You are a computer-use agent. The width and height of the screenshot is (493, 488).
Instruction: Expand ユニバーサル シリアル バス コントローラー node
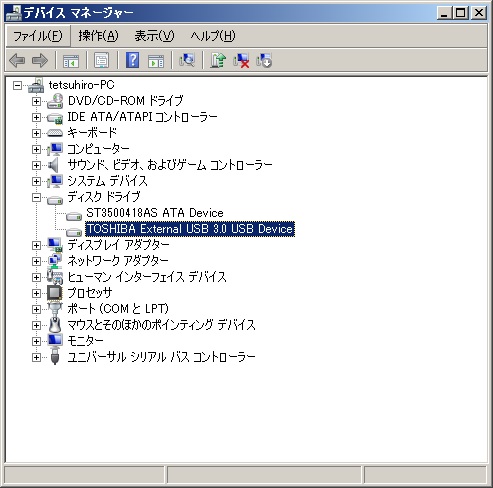click(36, 357)
